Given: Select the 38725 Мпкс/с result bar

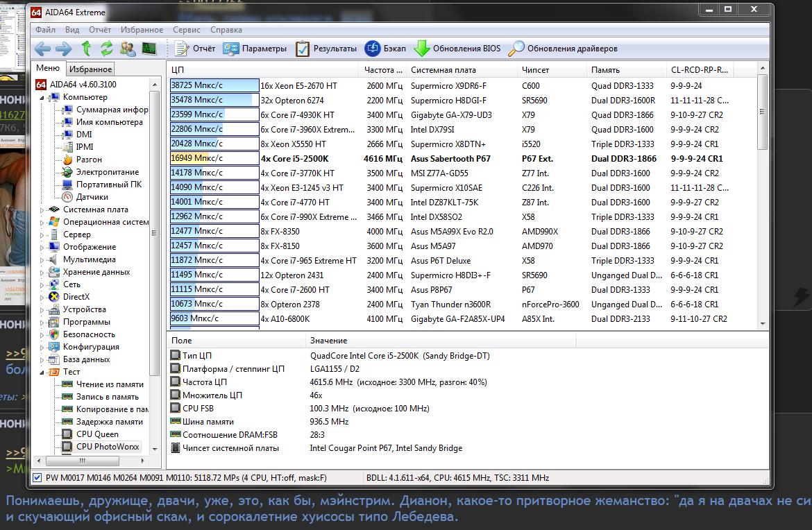Looking at the screenshot, I should point(214,85).
